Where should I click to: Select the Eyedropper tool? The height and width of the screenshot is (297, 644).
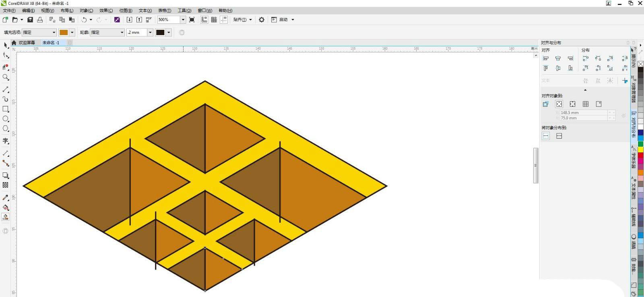pyautogui.click(x=6, y=197)
